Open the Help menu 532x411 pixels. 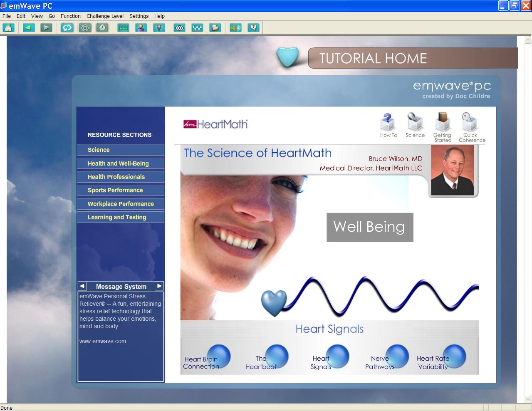pos(159,16)
